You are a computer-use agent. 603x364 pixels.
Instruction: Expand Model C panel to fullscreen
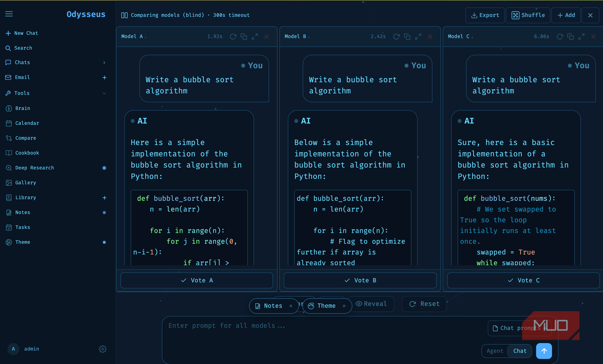point(581,37)
